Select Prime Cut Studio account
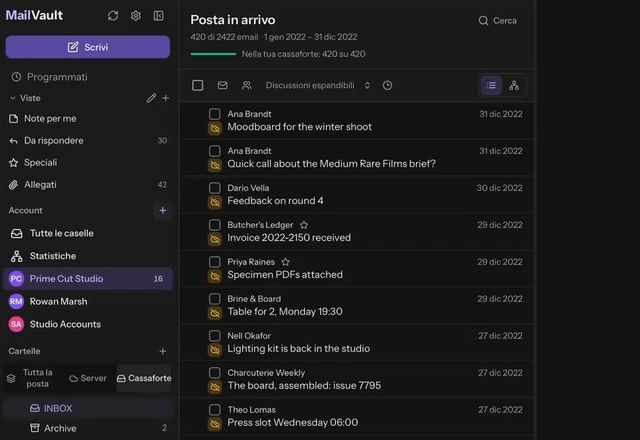Screen dimensions: 640x440 [x=88, y=279]
